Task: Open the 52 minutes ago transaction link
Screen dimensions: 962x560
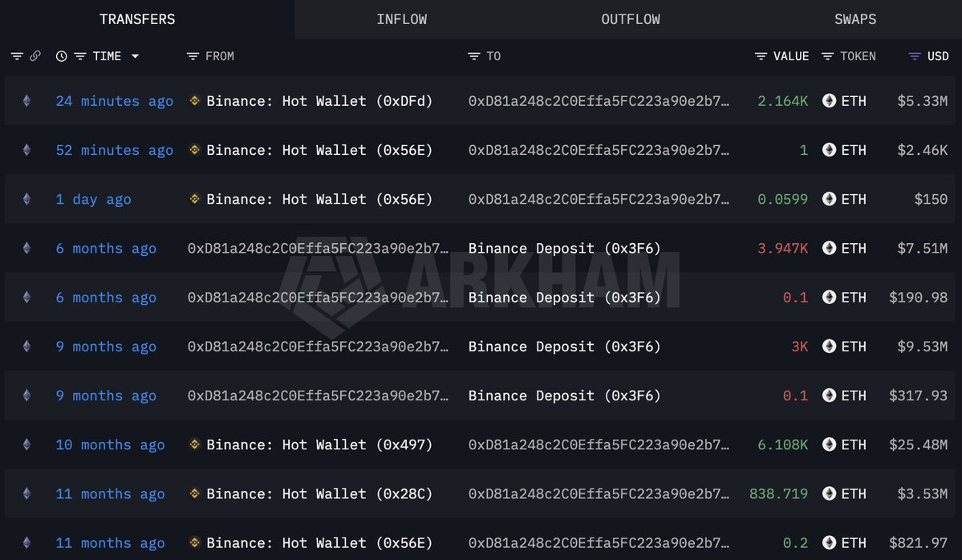Action: click(x=114, y=150)
